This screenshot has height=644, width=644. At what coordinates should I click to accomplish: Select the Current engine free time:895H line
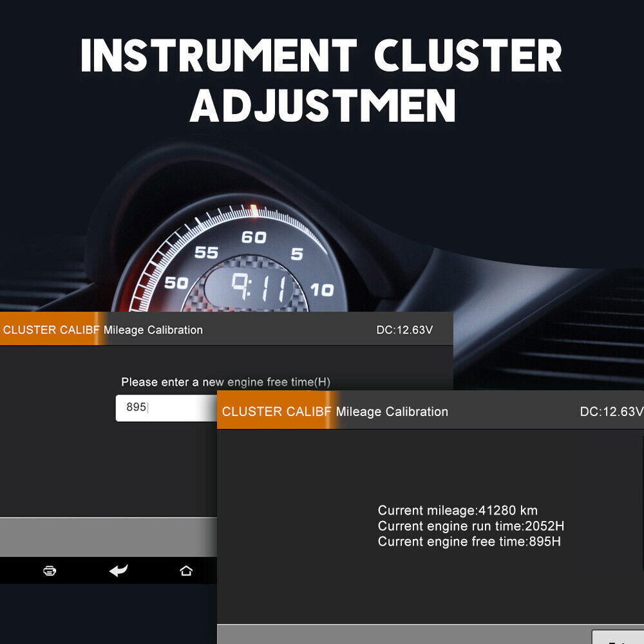(x=470, y=542)
